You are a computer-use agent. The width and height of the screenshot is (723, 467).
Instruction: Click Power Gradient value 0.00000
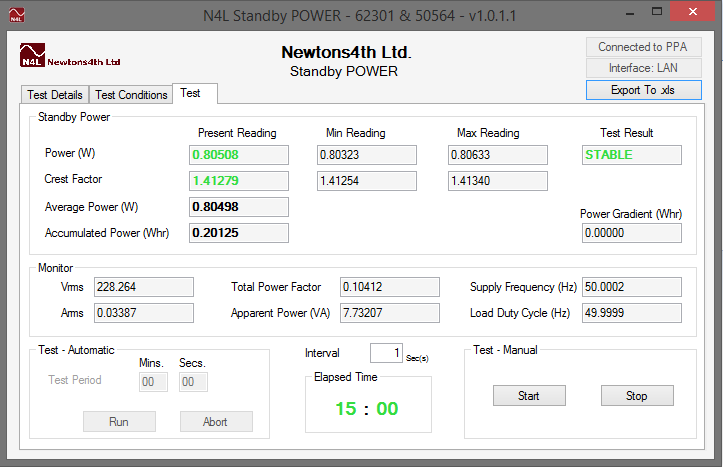pyautogui.click(x=631, y=233)
